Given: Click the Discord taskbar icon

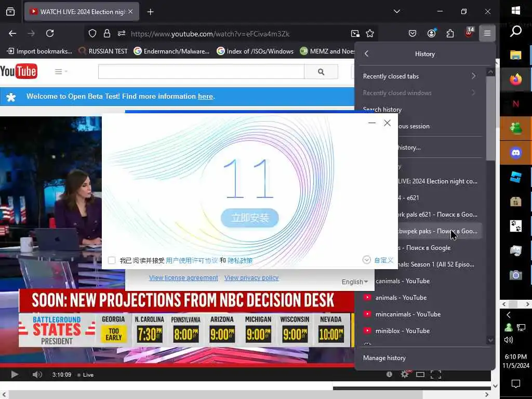Looking at the screenshot, I should pyautogui.click(x=516, y=153).
